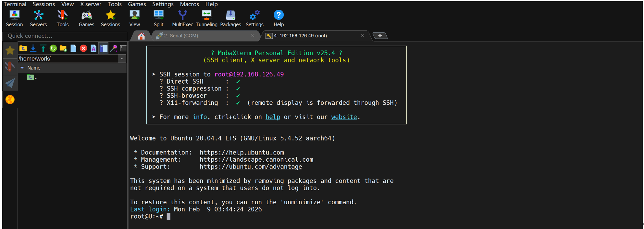Open the Settings menu in menu bar

(x=163, y=4)
